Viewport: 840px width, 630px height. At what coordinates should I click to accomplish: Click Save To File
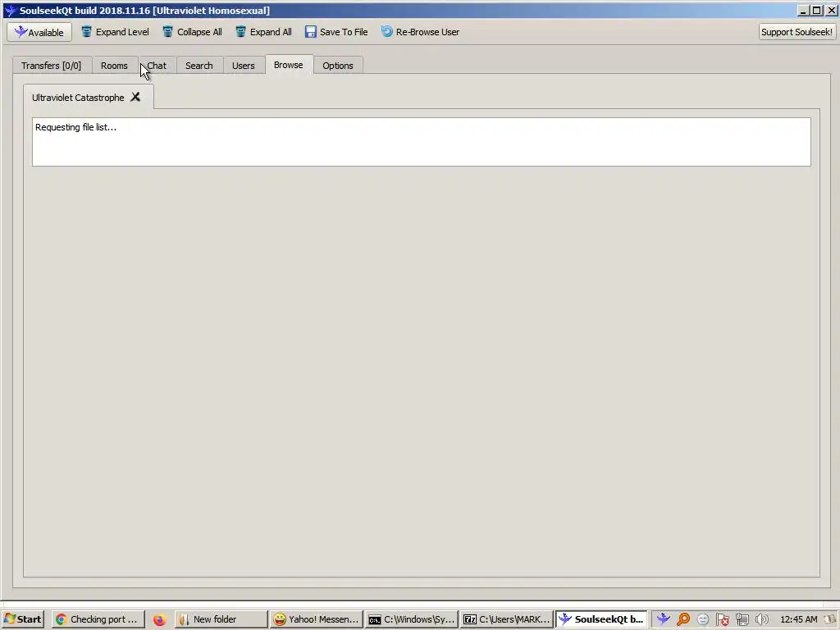click(x=336, y=32)
